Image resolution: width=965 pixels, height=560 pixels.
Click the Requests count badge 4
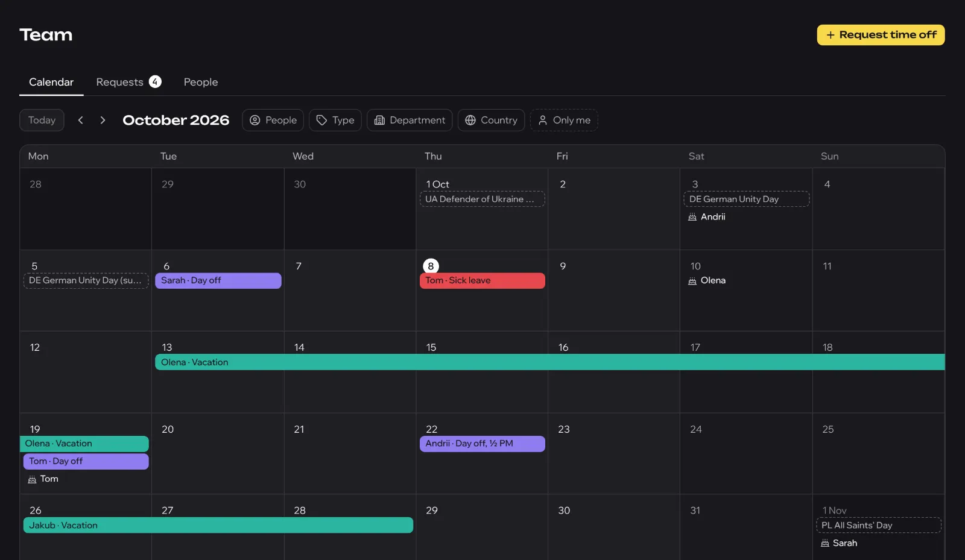click(x=156, y=81)
